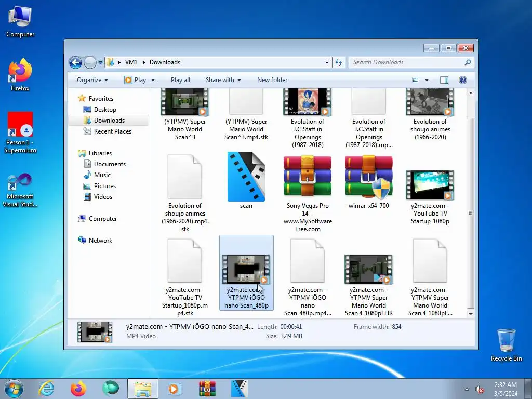Select Evolution of J.C.Staff in Openings video
The height and width of the screenshot is (399, 532).
tap(308, 119)
